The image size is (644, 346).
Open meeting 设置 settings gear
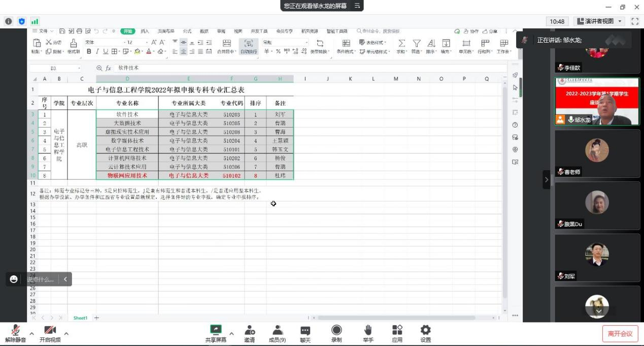click(425, 330)
